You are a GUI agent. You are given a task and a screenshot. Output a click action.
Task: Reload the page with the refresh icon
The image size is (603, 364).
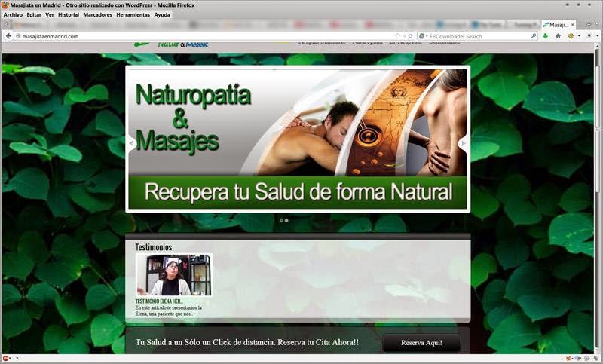410,36
